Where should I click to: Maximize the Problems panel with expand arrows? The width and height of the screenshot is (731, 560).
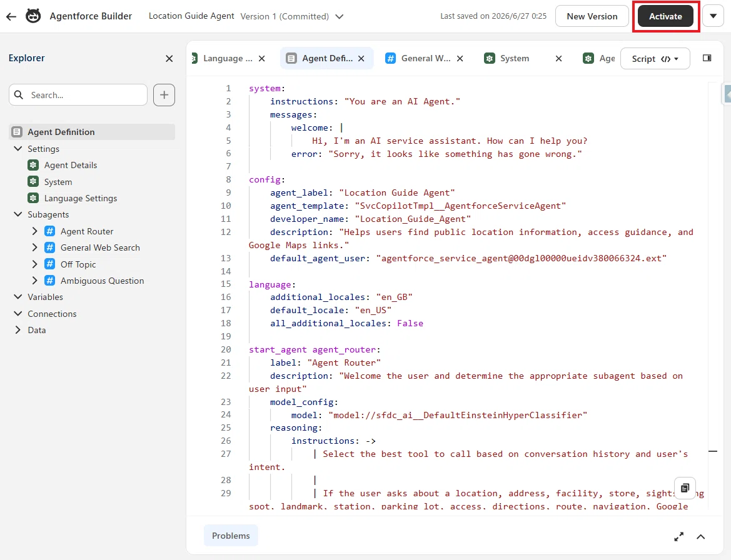pyautogui.click(x=679, y=537)
